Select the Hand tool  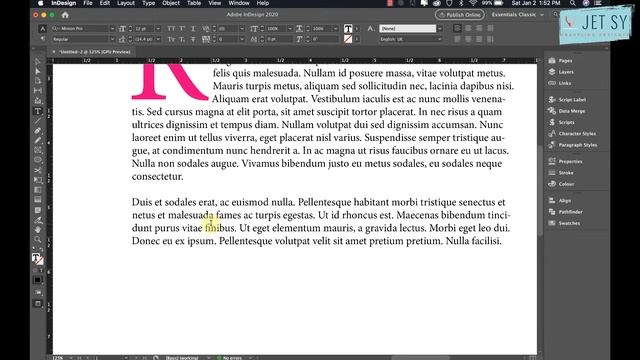point(38,230)
